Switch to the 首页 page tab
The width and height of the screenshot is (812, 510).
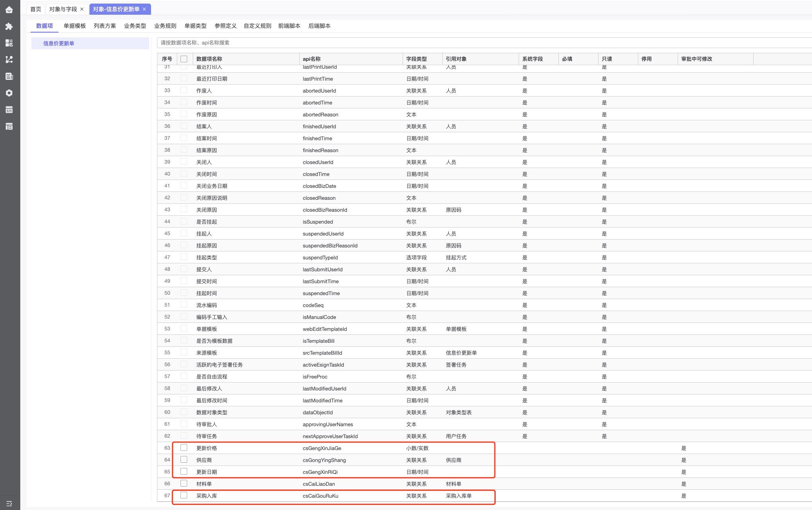point(36,9)
